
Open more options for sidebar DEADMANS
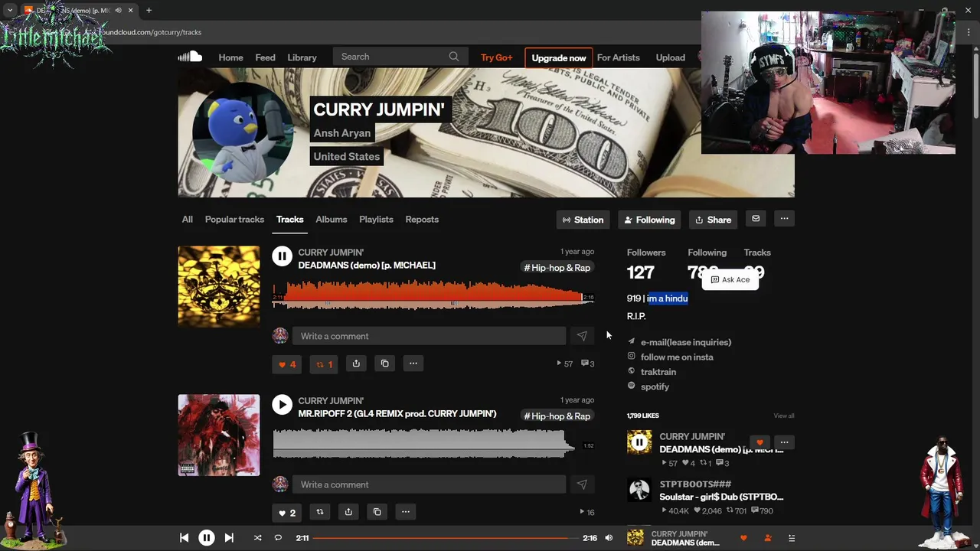pyautogui.click(x=784, y=442)
